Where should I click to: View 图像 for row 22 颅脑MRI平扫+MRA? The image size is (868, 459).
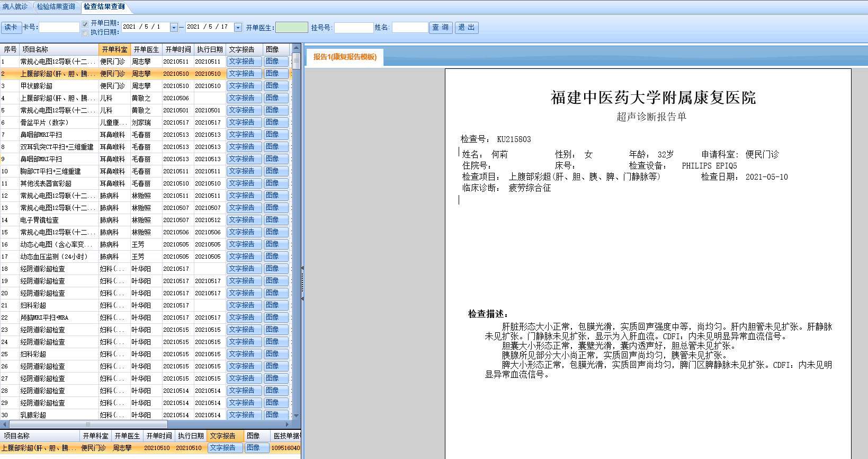point(276,317)
